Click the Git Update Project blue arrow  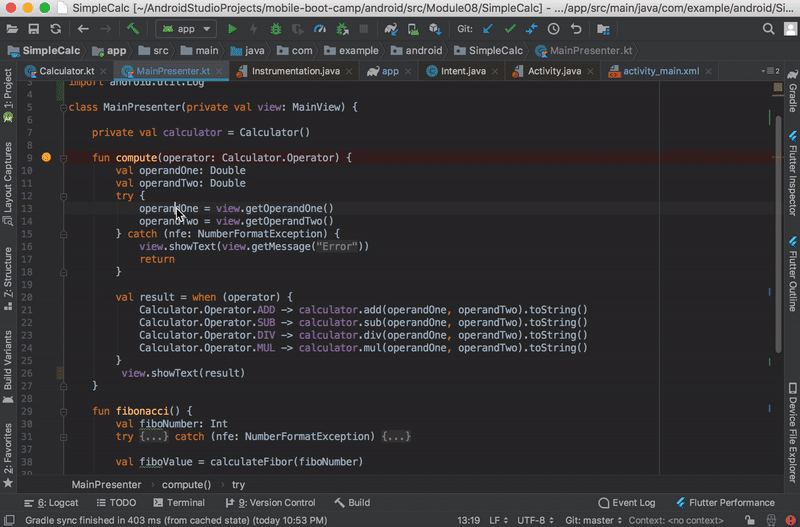(x=488, y=29)
